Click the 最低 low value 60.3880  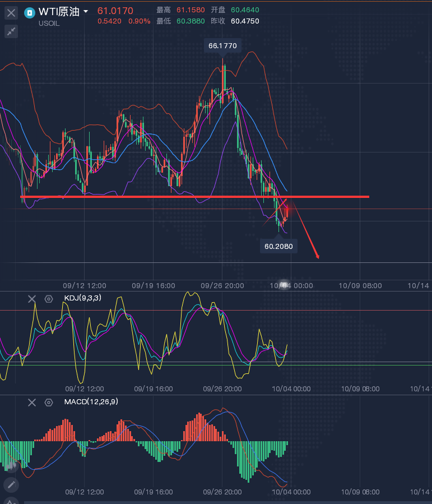pos(191,21)
